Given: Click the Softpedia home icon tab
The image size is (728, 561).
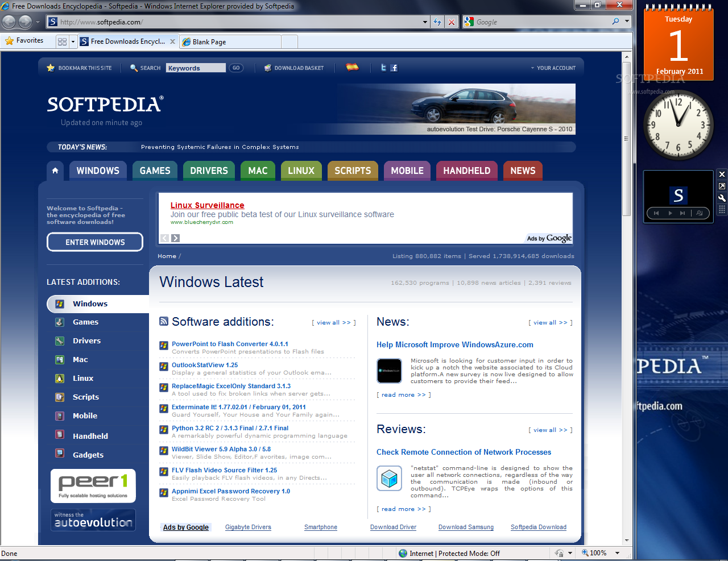Looking at the screenshot, I should tap(55, 171).
